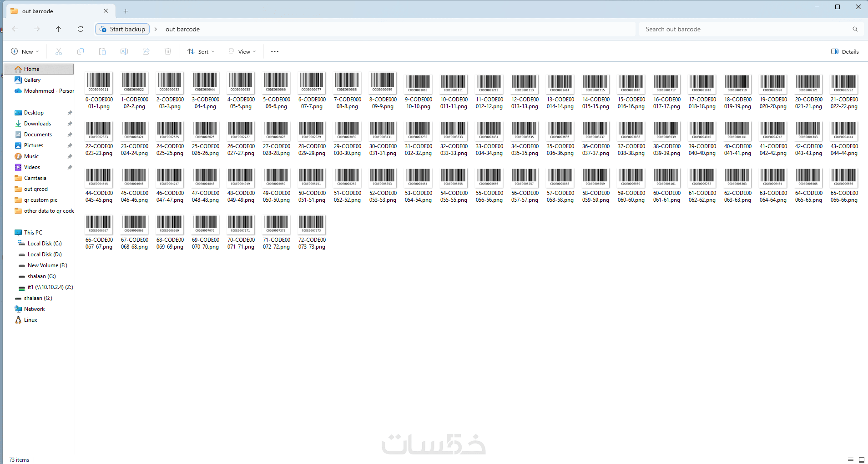Open the New dropdown menu
This screenshot has height=464, width=868.
tap(25, 51)
